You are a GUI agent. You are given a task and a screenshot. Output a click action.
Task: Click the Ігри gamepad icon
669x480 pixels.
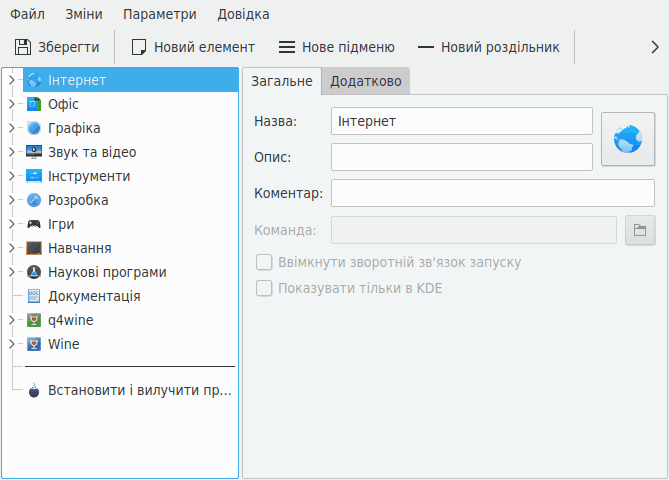click(34, 224)
